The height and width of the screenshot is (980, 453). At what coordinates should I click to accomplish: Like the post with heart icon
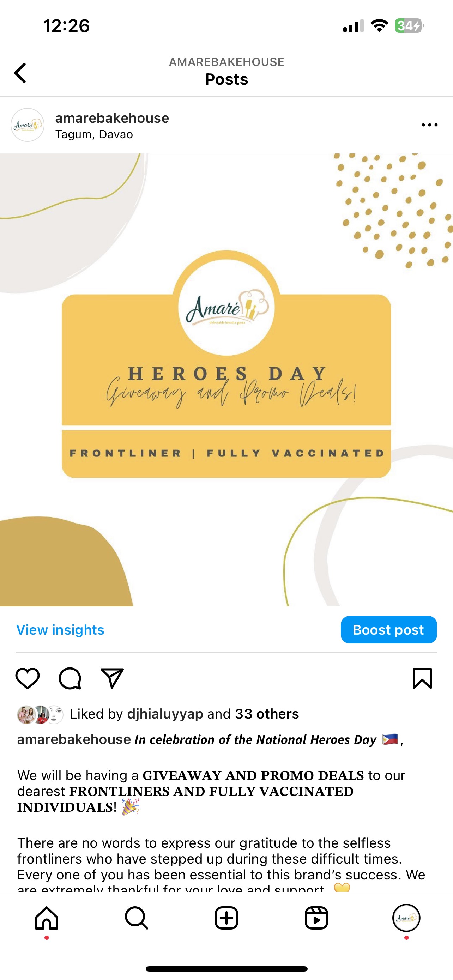(28, 678)
